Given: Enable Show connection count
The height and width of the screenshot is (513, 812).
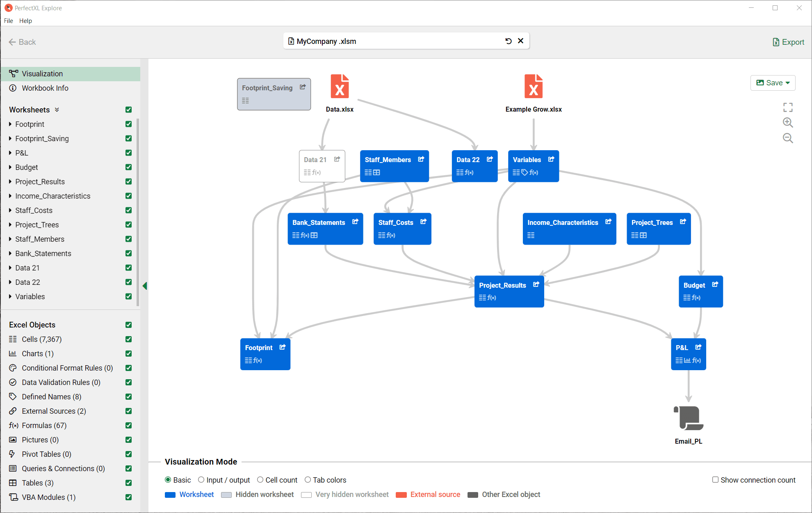Looking at the screenshot, I should 715,480.
